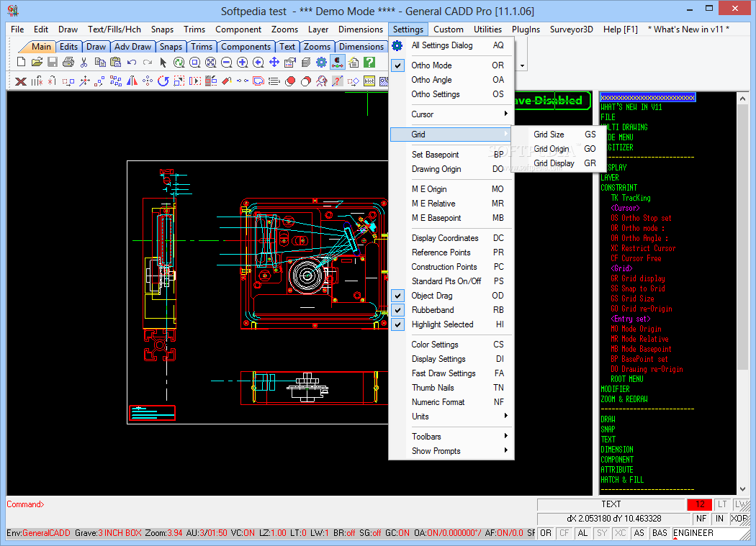This screenshot has width=756, height=546.
Task: Click the all-settings gear icon in menu
Action: pyautogui.click(x=397, y=45)
